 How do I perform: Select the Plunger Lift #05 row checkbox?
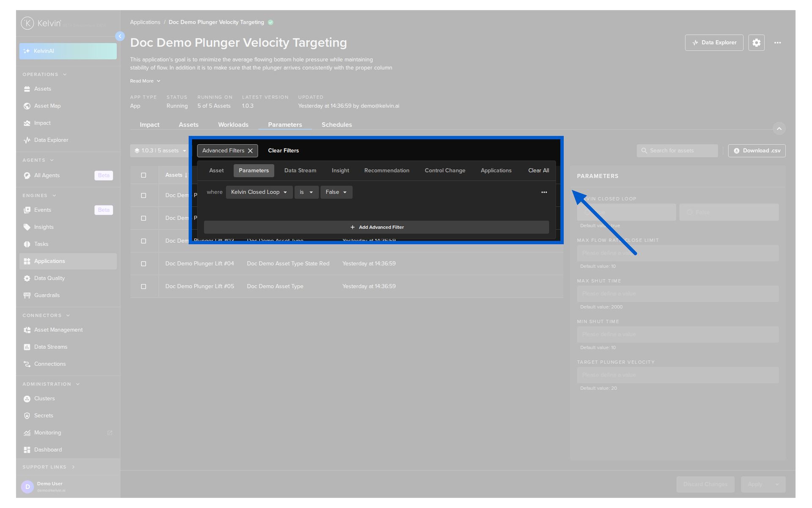[x=143, y=287]
